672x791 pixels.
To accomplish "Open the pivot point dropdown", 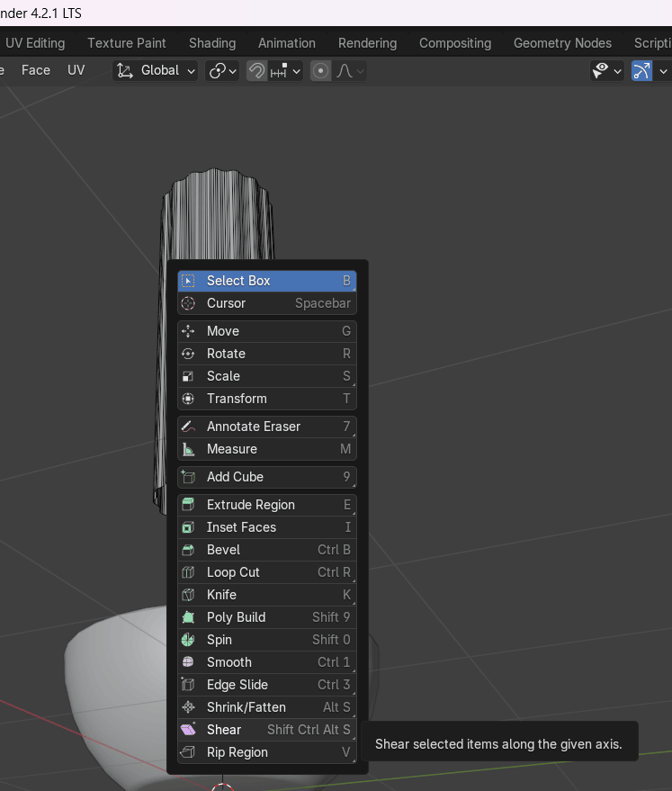I will tap(222, 70).
